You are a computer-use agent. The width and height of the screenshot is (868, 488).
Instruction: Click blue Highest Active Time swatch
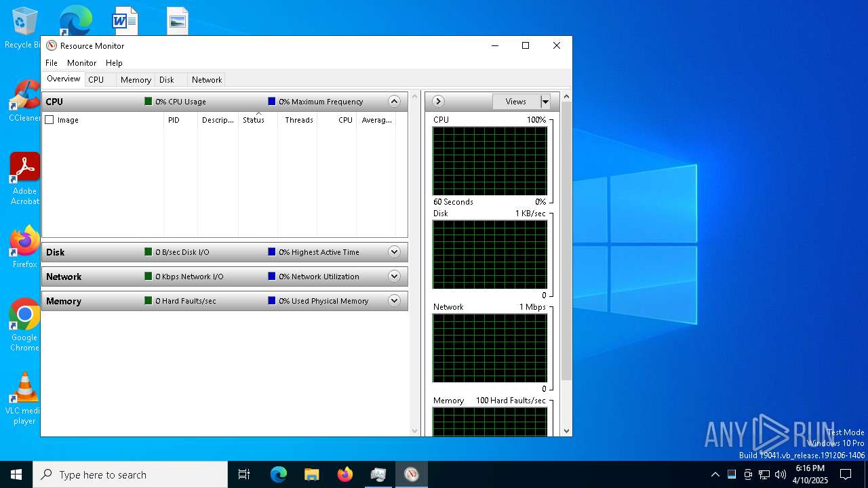pyautogui.click(x=272, y=252)
